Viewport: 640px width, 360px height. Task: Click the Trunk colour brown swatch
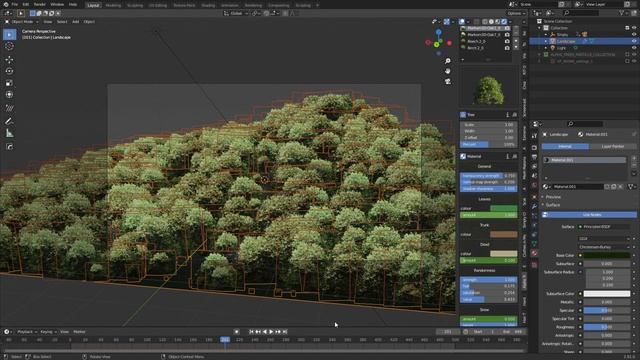point(504,234)
